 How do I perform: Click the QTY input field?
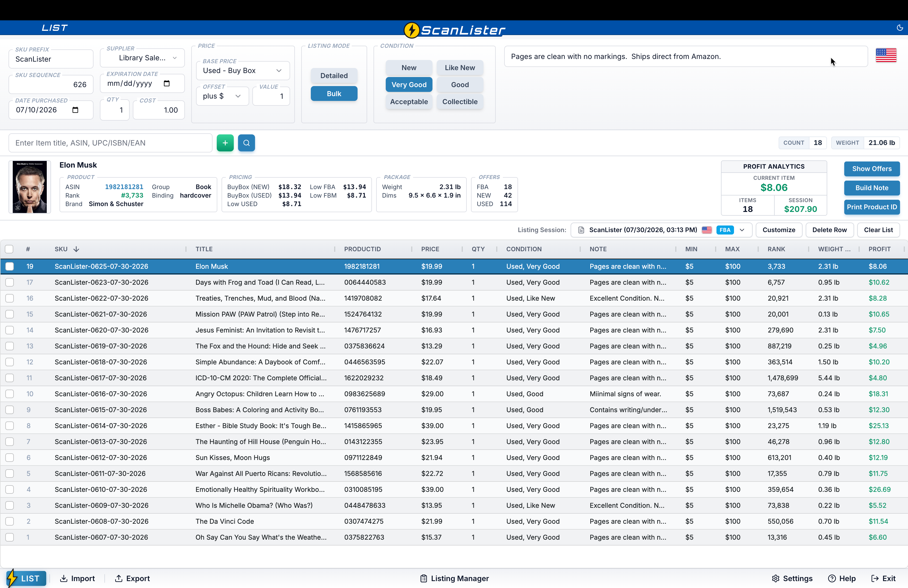(x=114, y=110)
